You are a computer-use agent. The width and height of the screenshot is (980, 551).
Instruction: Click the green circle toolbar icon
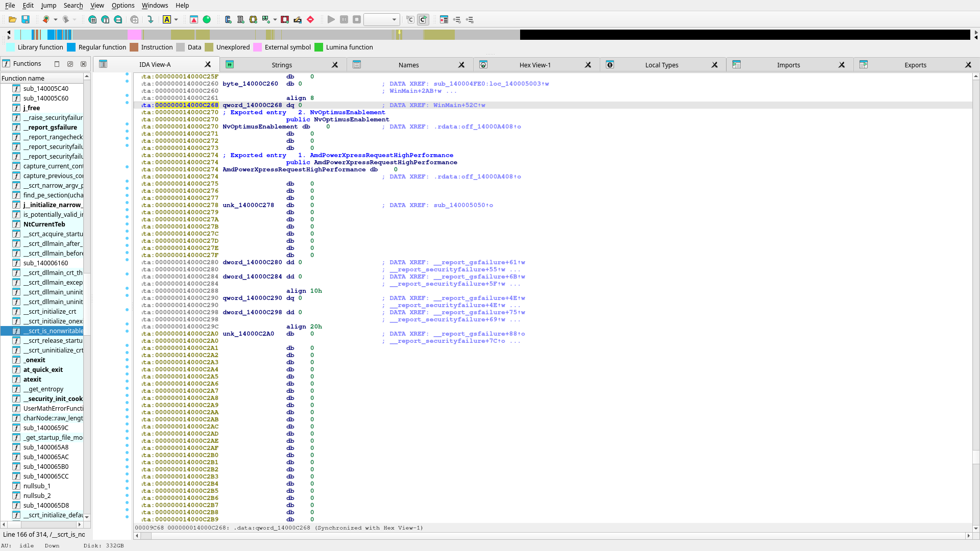tap(207, 19)
